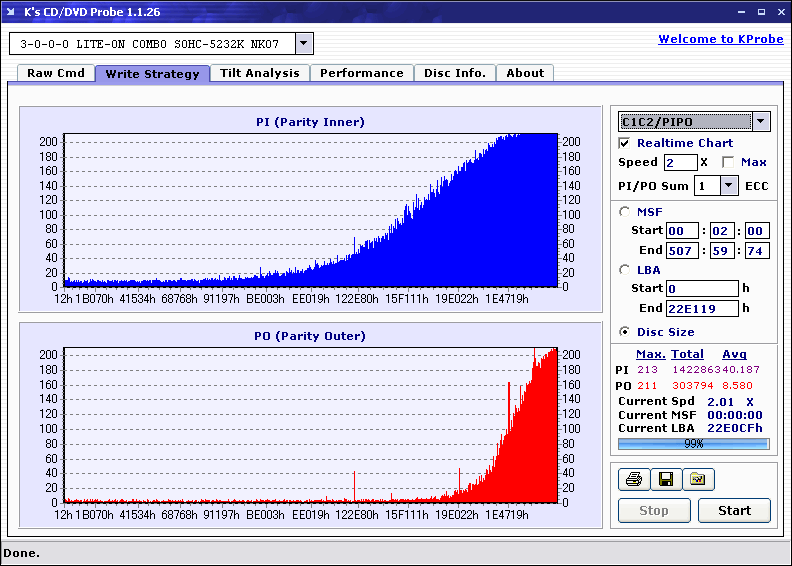792x566 pixels.
Task: Click the Current LBA value 22E0CFh
Action: pyautogui.click(x=734, y=428)
